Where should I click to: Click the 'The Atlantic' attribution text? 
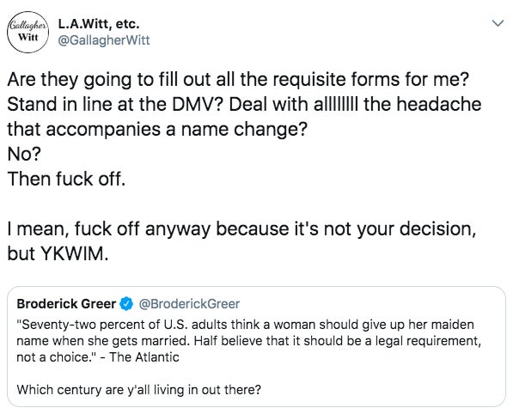(x=144, y=357)
